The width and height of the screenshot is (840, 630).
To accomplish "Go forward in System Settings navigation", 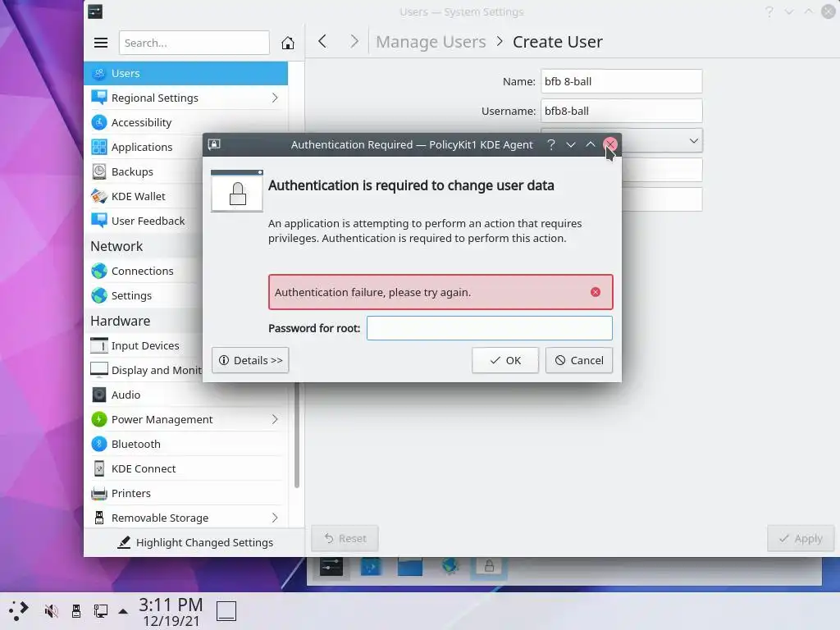I will pos(354,41).
